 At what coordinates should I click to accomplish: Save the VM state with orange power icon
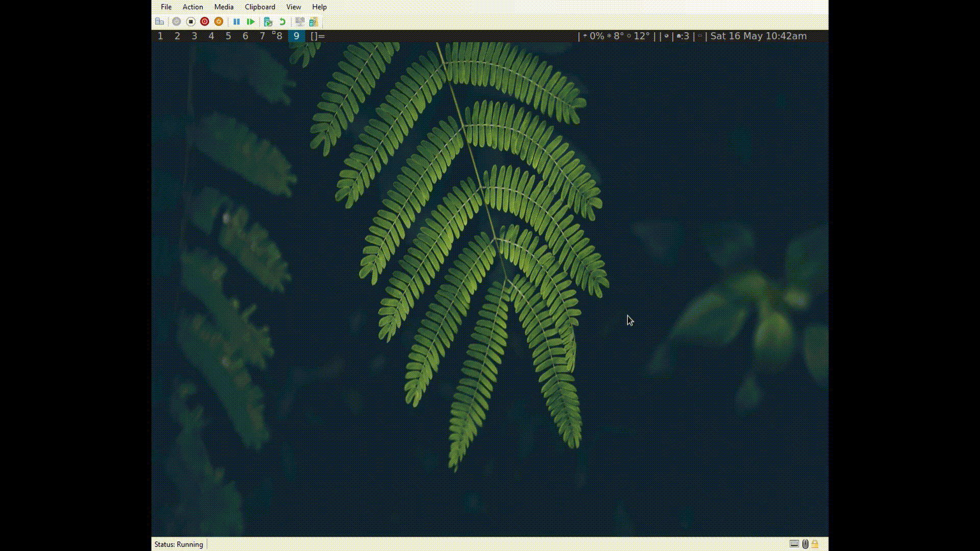(x=218, y=21)
